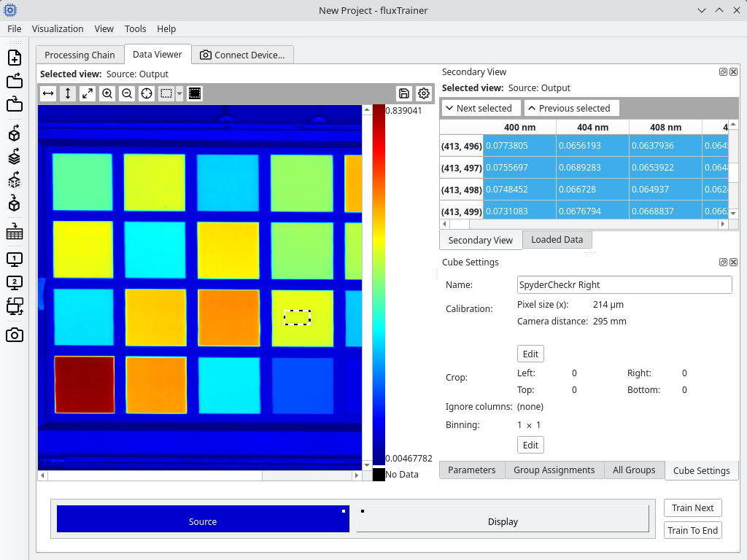Image resolution: width=747 pixels, height=560 pixels.
Task: Click the camera icon in left sidebar
Action: pos(15,335)
